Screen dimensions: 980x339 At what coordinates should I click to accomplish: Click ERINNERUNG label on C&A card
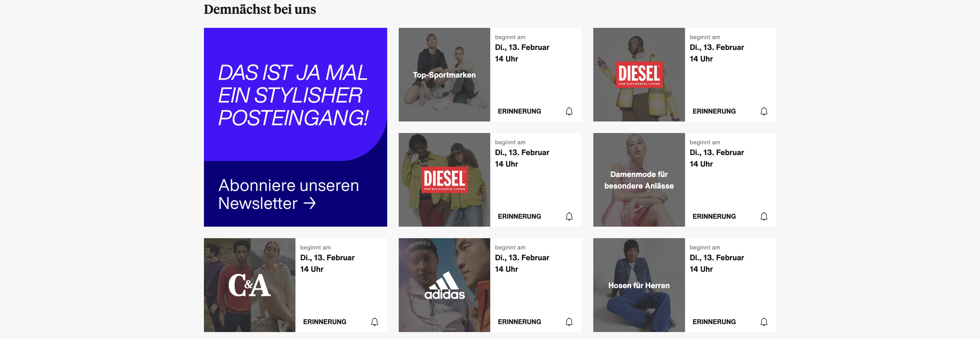click(325, 321)
